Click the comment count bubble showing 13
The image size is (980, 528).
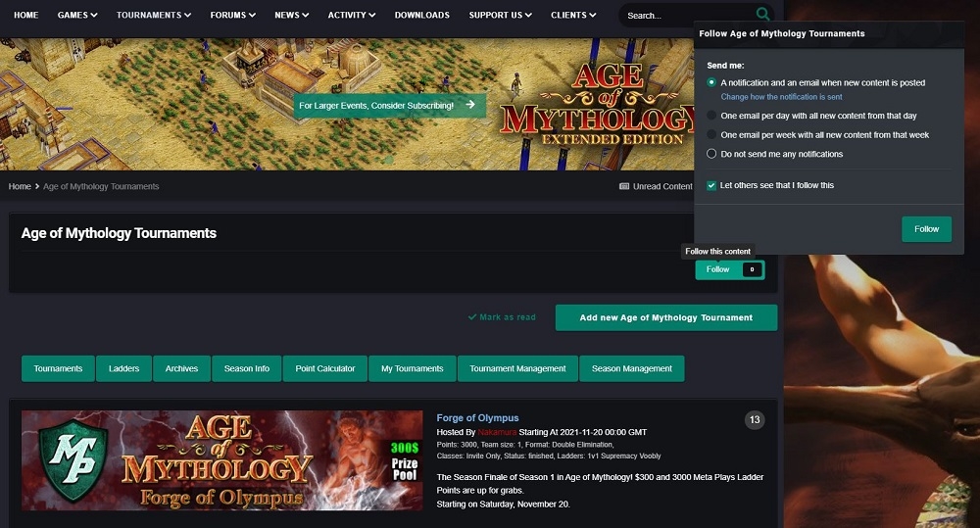(755, 420)
